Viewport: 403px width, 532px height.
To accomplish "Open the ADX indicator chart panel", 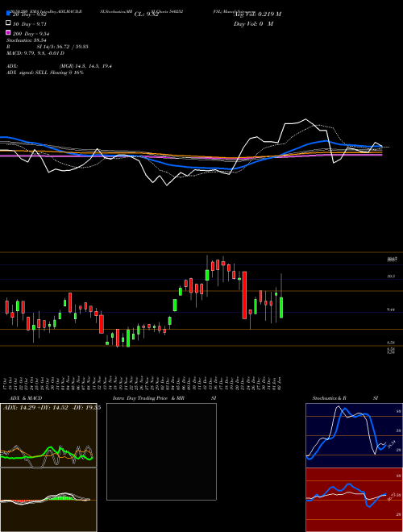I will click(x=48, y=435).
